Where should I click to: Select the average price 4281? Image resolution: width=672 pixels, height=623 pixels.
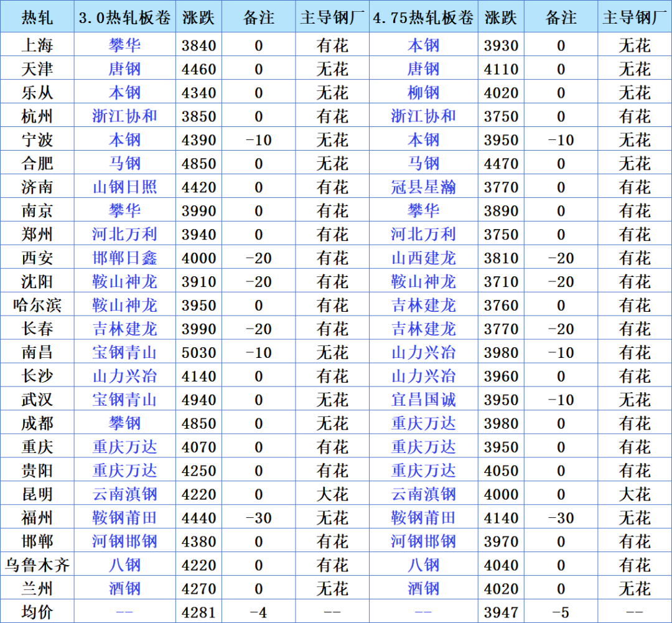point(198,612)
